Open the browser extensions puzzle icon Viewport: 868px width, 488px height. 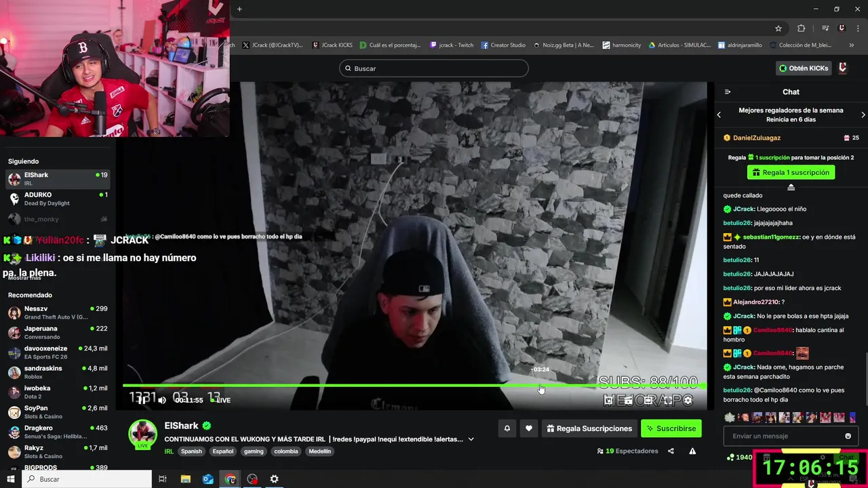pos(802,28)
